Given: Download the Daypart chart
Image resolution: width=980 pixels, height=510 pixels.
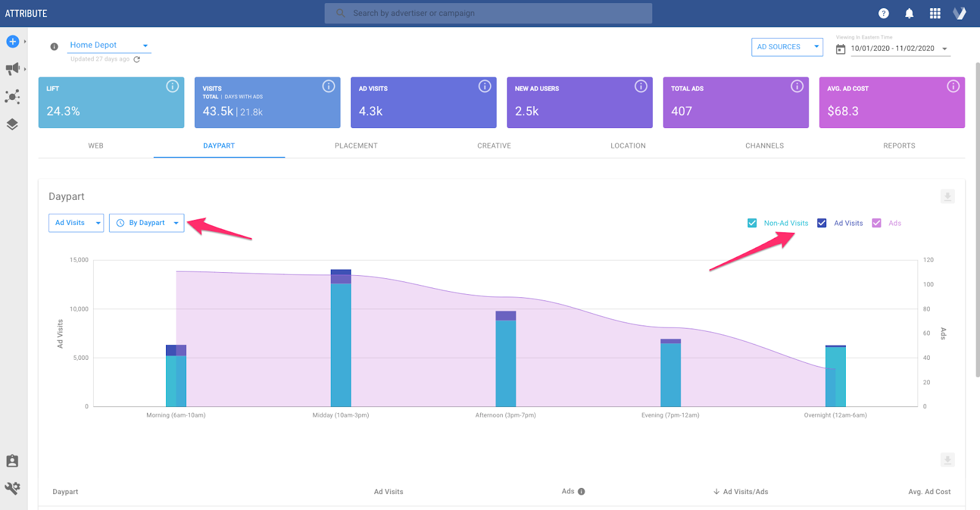Looking at the screenshot, I should coord(947,197).
